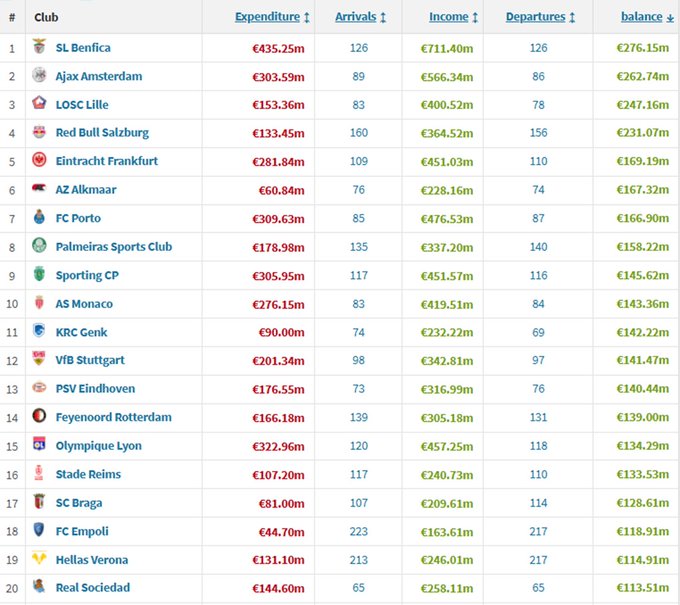Click the Ajax Amsterdam crest icon
This screenshot has width=680, height=605.
39,76
